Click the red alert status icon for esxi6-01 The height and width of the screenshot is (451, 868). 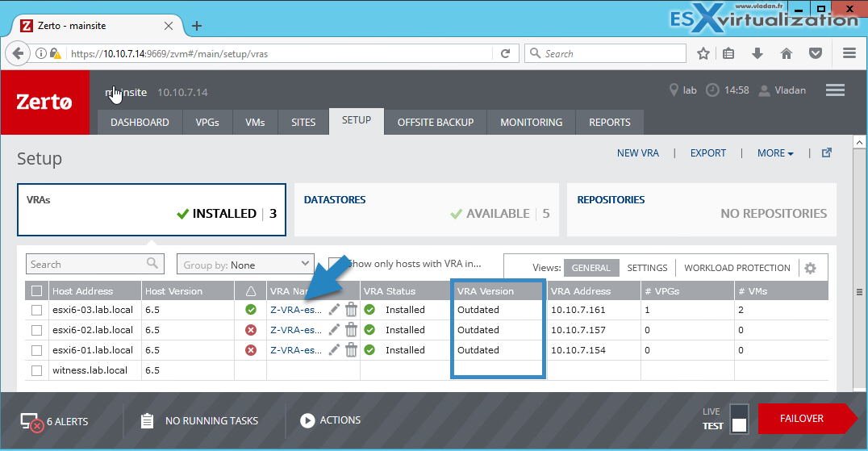click(x=251, y=349)
